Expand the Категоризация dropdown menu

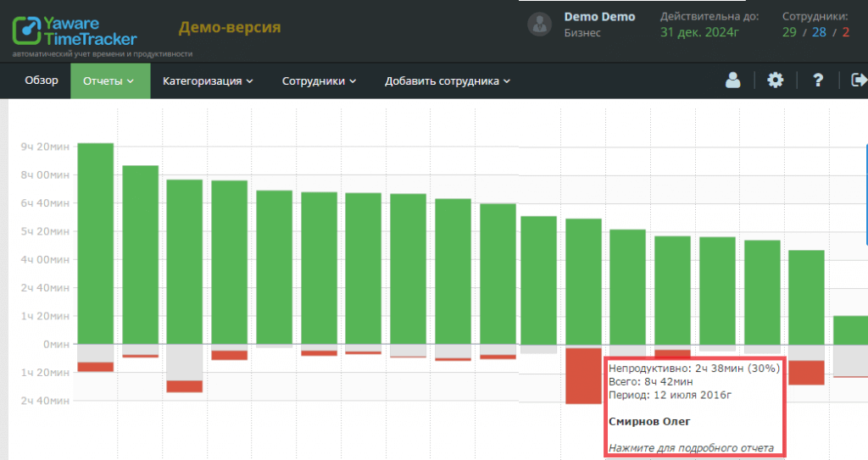point(208,81)
